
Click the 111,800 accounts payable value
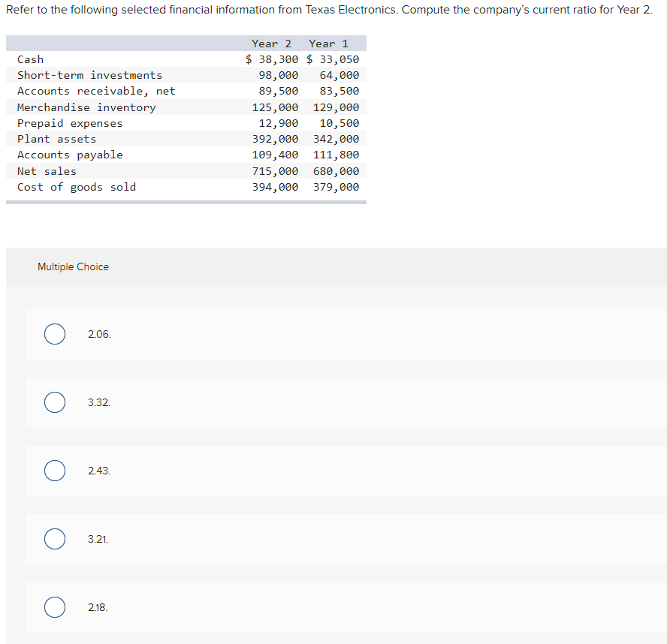tap(336, 155)
